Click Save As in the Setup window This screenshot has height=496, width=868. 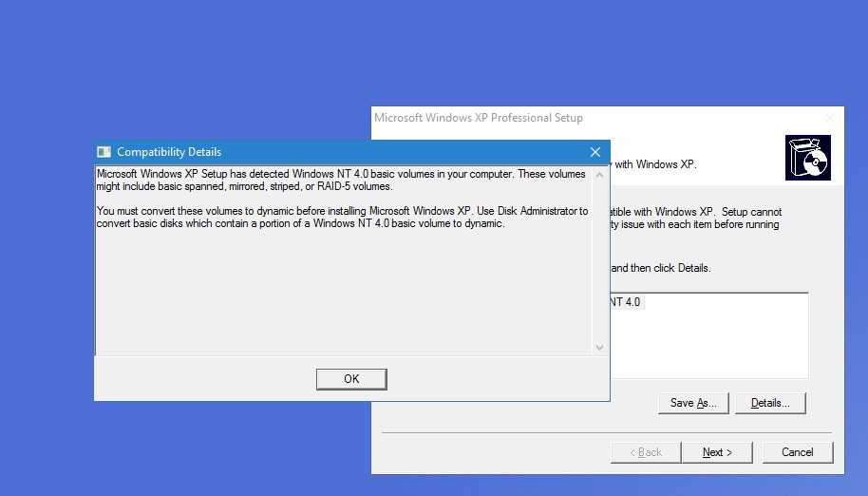(x=693, y=403)
